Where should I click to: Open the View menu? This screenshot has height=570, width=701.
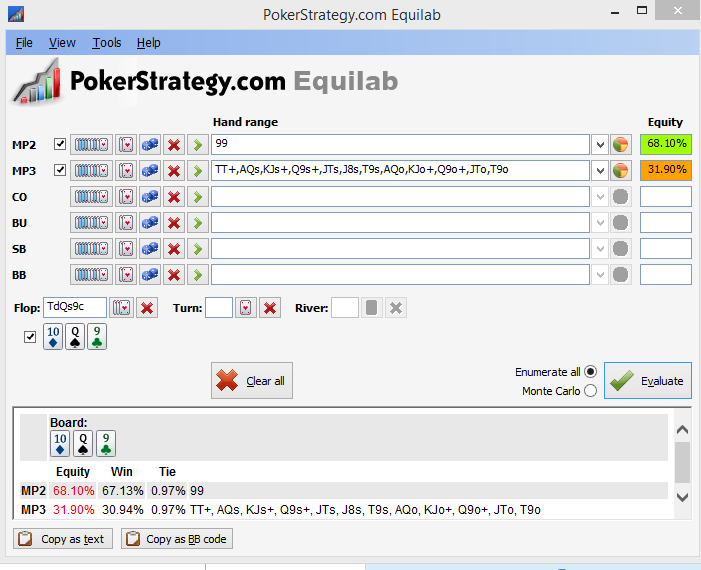tap(62, 43)
